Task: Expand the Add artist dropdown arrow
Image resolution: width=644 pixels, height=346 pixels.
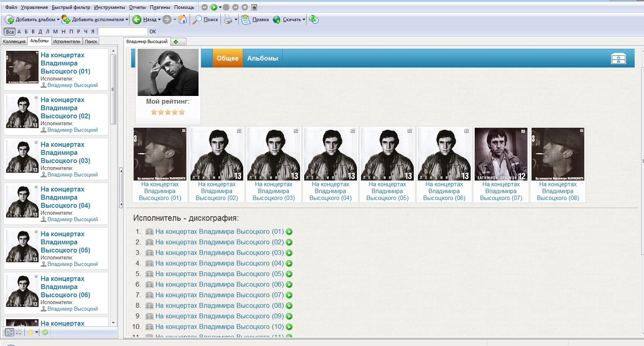Action: 127,20
